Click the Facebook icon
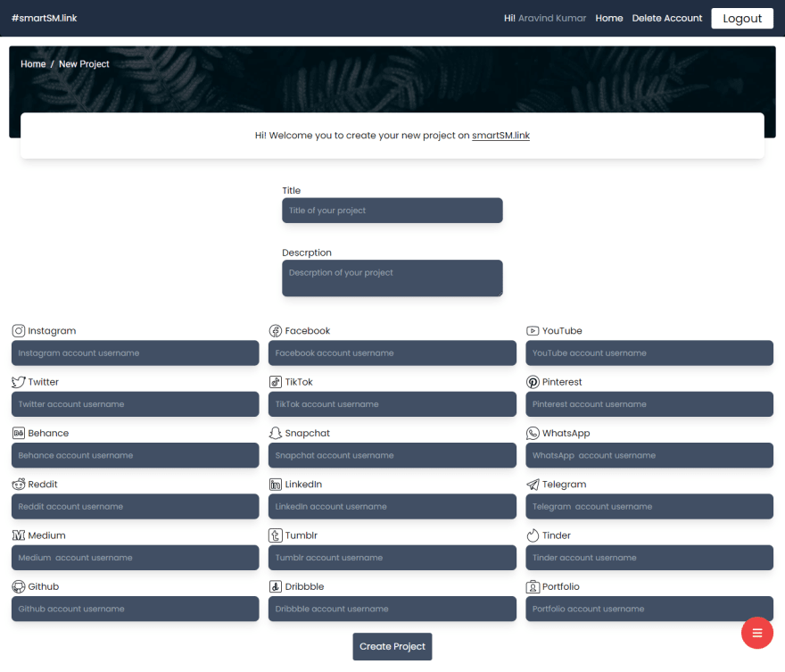 click(x=274, y=330)
